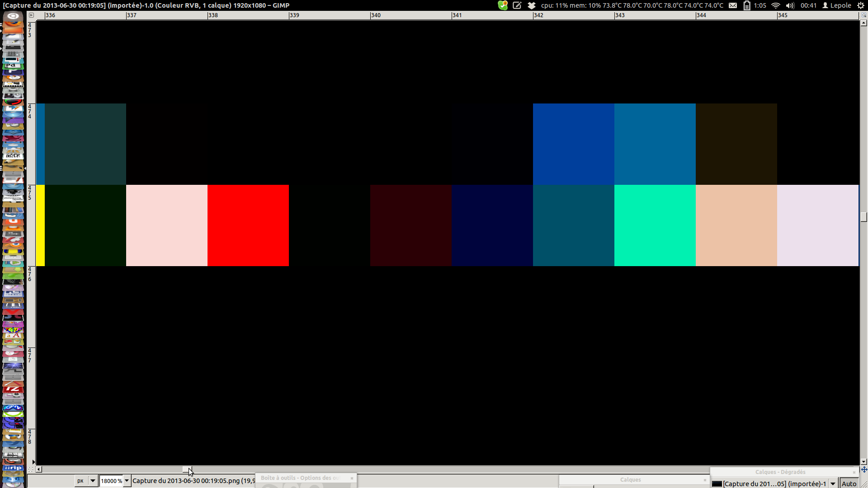This screenshot has height=488, width=868.
Task: Close the Calques - Dégradés window
Action: [854, 472]
